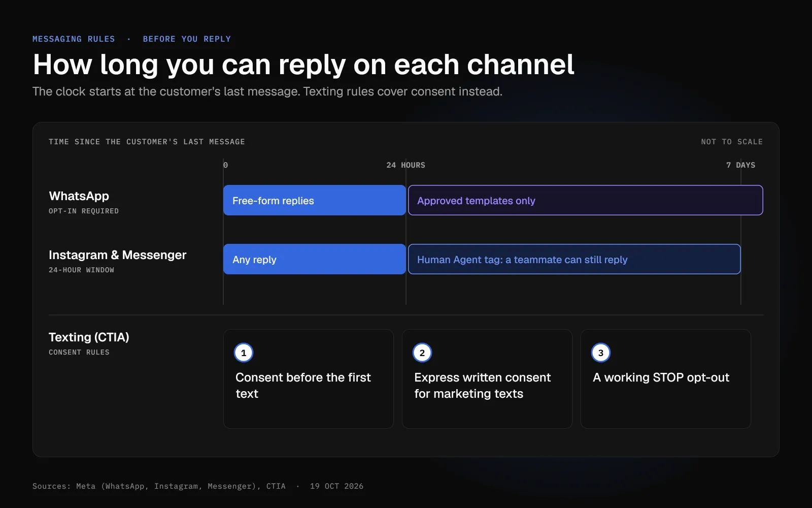Select the Approved templates only bar
This screenshot has width=812, height=508.
pyautogui.click(x=586, y=200)
